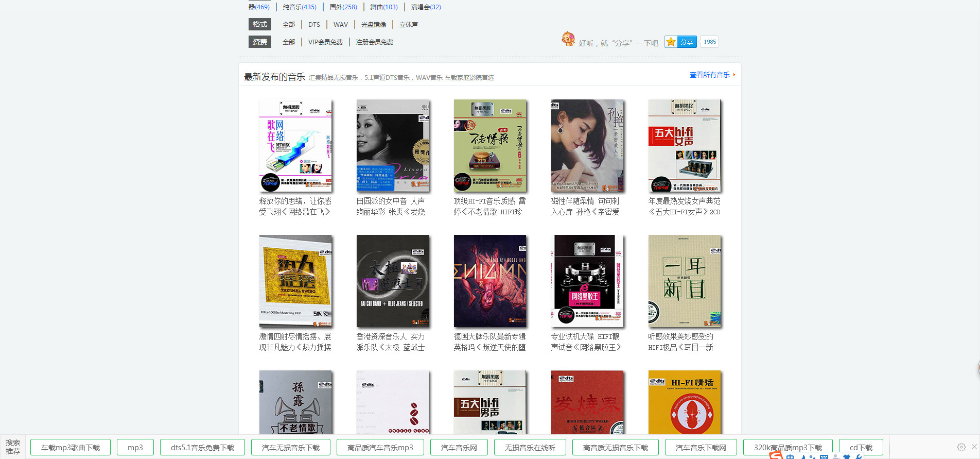Open the 查看所有音乐 link
The width and height of the screenshot is (980, 459).
tap(709, 75)
